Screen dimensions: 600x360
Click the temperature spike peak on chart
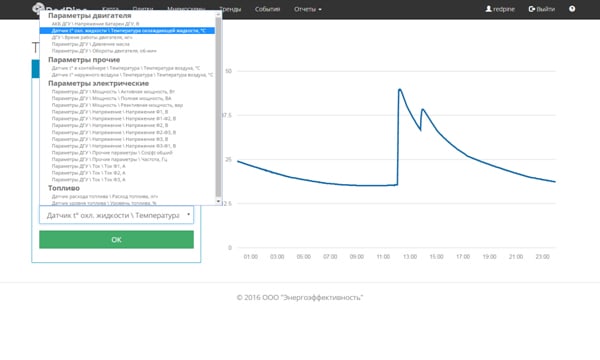coord(399,90)
